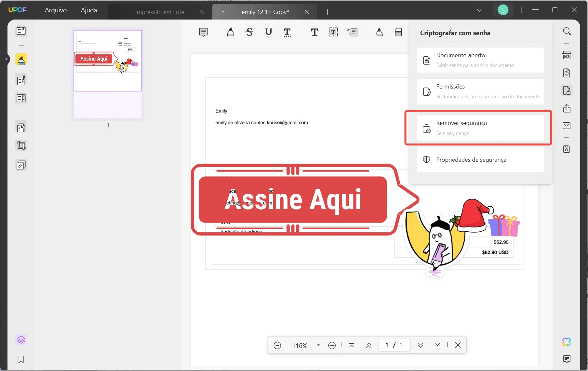Select Remover segurança option
The height and width of the screenshot is (371, 588).
click(x=478, y=128)
